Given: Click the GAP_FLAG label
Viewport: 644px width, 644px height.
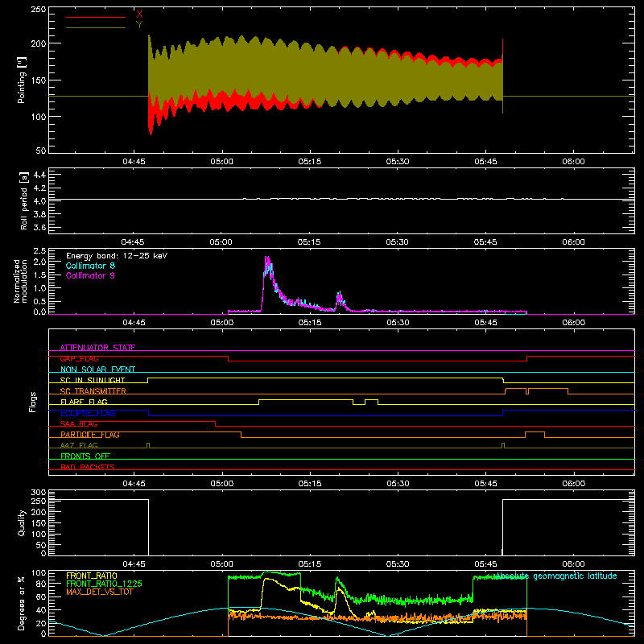Looking at the screenshot, I should (x=79, y=358).
